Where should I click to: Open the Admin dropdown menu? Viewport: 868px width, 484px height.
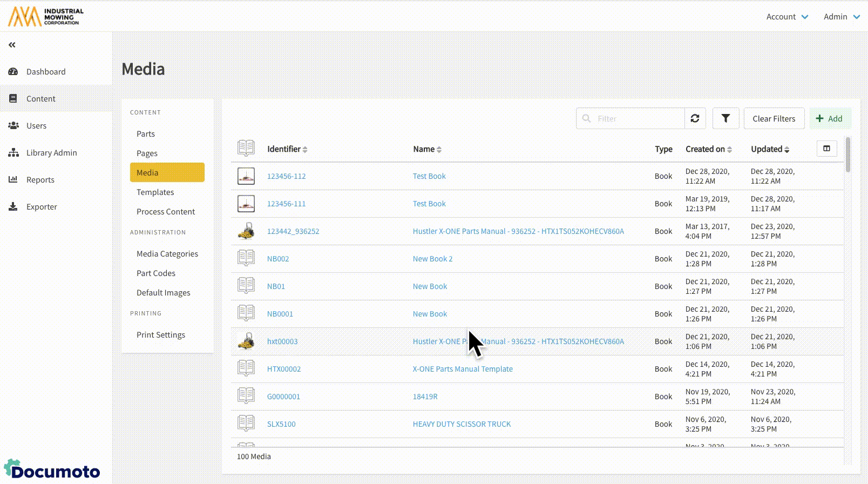(x=841, y=17)
